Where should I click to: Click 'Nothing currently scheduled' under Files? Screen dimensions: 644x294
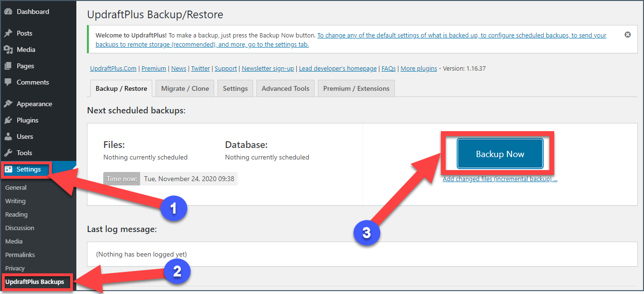[146, 157]
